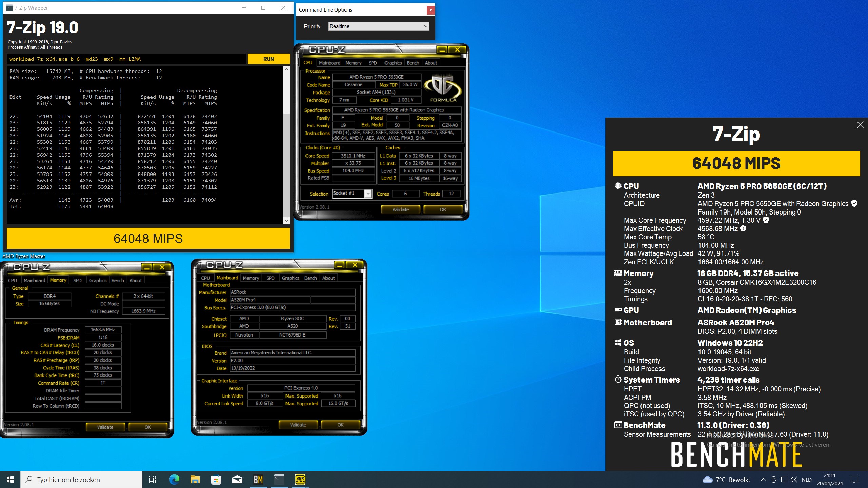Image resolution: width=868 pixels, height=488 pixels.
Task: Click the BIOS Date value 10/19/2022
Action: 292,368
